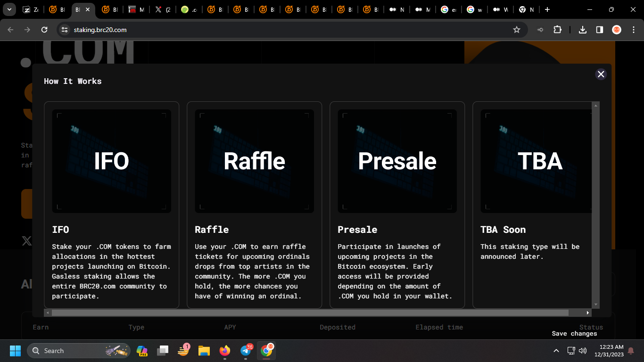The width and height of the screenshot is (644, 362).
Task: Open Task View from taskbar
Action: [163, 351]
